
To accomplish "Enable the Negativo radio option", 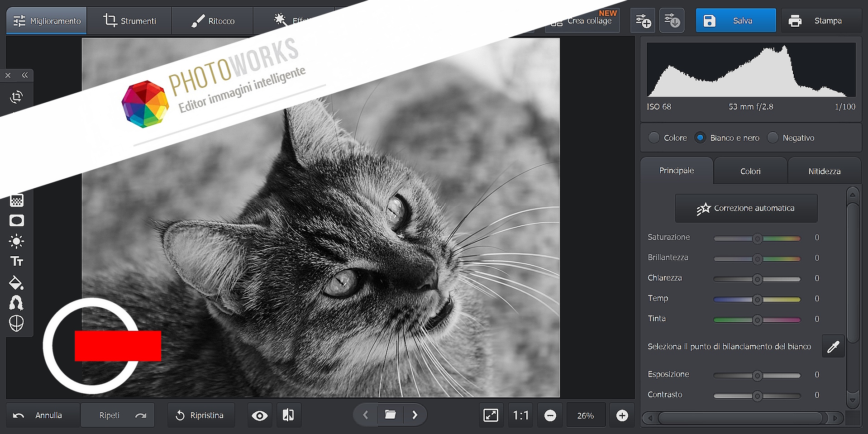I will [x=773, y=138].
